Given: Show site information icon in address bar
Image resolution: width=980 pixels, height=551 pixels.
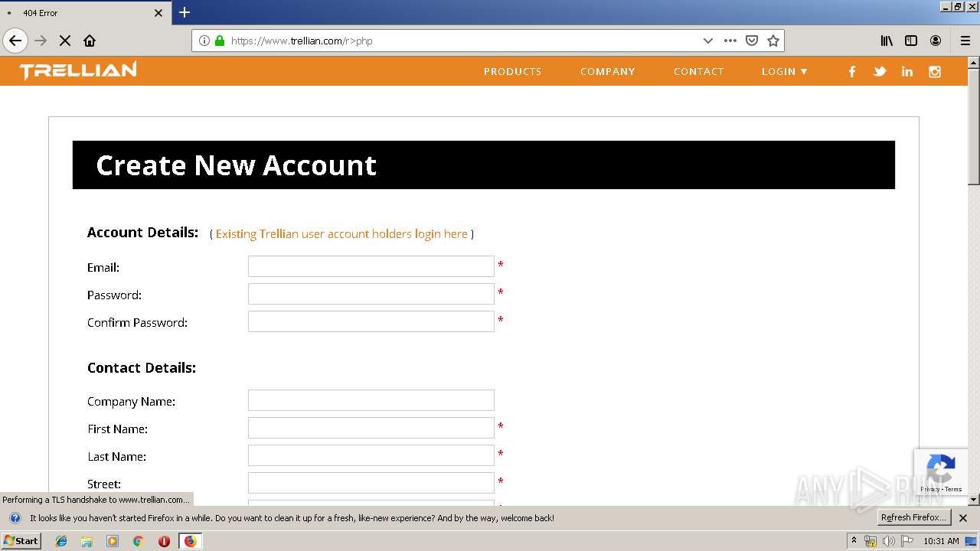Looking at the screenshot, I should point(204,41).
